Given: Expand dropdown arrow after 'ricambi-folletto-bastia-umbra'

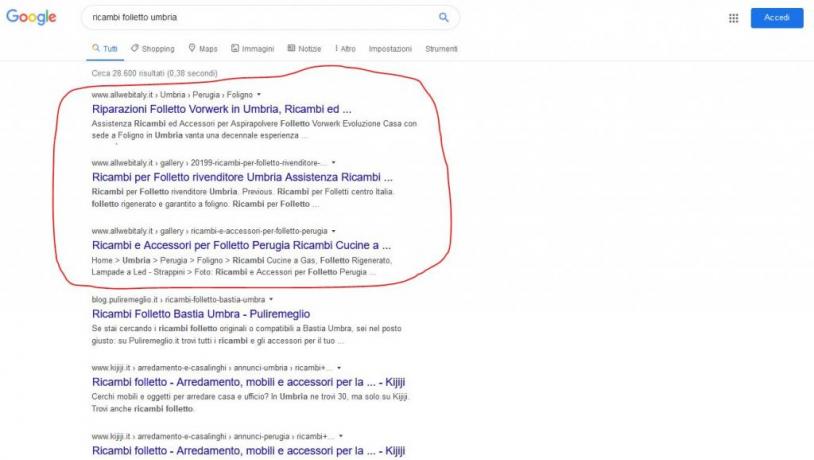Looking at the screenshot, I should [271, 300].
